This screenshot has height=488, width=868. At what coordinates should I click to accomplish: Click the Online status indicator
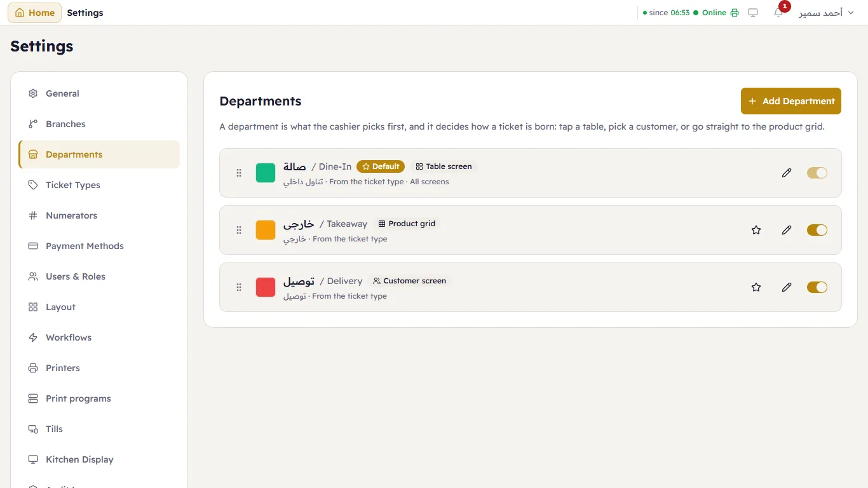point(710,13)
